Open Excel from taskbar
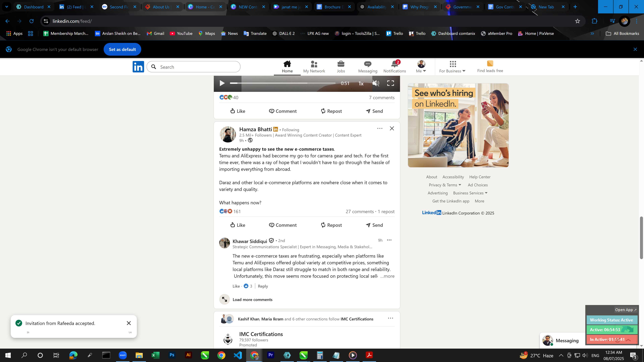The width and height of the screenshot is (644, 362). pos(155,355)
